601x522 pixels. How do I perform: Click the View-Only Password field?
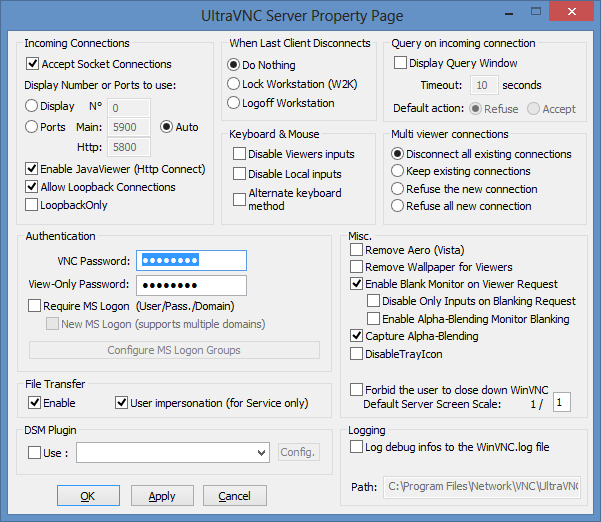(191, 285)
